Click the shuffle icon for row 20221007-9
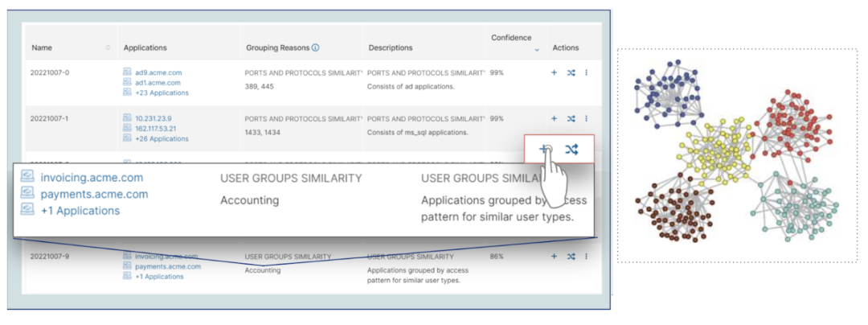The image size is (868, 325). 571,257
